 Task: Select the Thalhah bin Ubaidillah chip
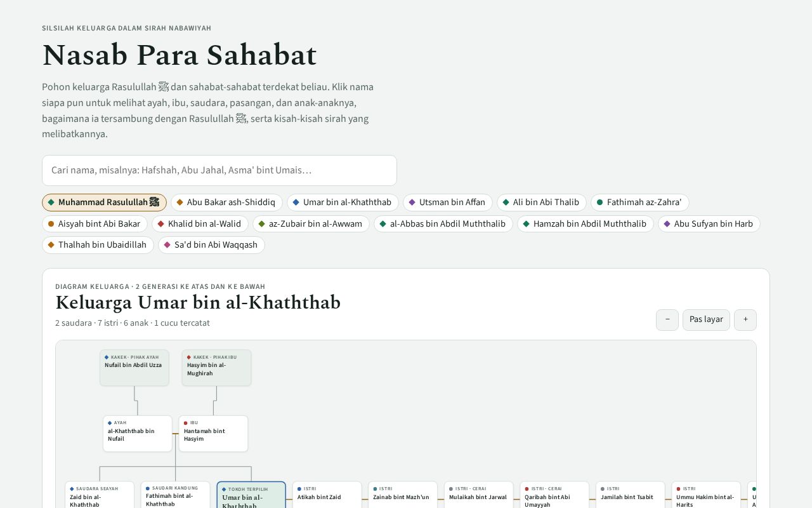98,244
